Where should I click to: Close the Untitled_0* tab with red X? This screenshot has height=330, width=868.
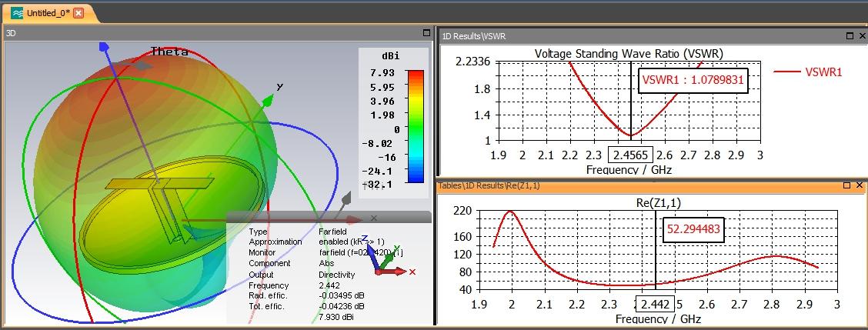point(78,13)
